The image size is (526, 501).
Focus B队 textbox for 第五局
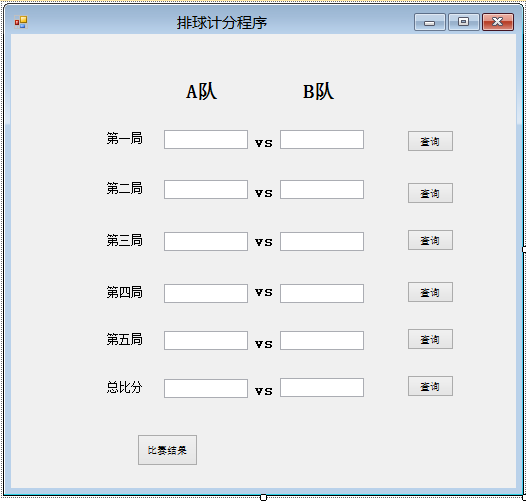click(x=322, y=341)
